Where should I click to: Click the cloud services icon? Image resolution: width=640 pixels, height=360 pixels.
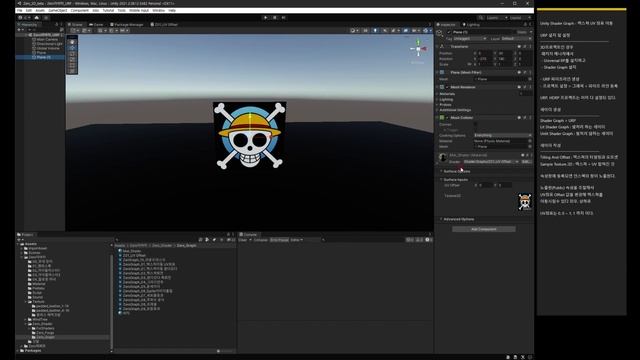coord(37,18)
